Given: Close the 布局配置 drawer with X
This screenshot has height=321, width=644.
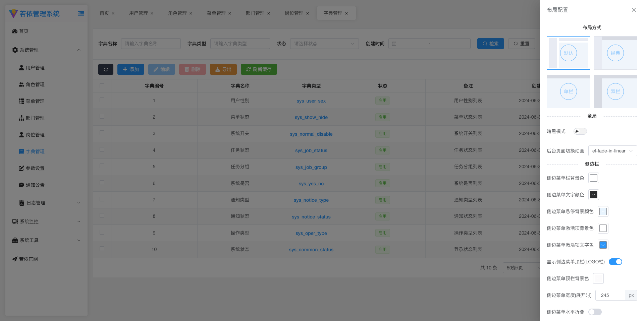Looking at the screenshot, I should 634,10.
